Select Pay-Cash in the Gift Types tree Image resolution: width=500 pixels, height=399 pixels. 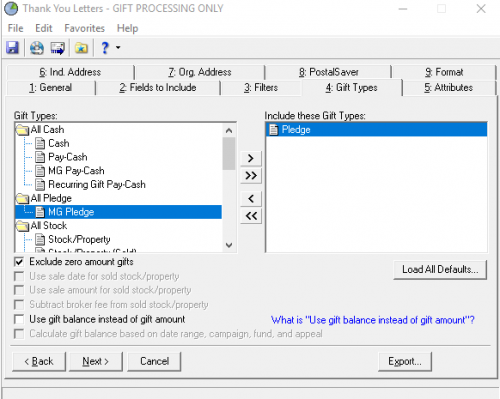point(68,157)
